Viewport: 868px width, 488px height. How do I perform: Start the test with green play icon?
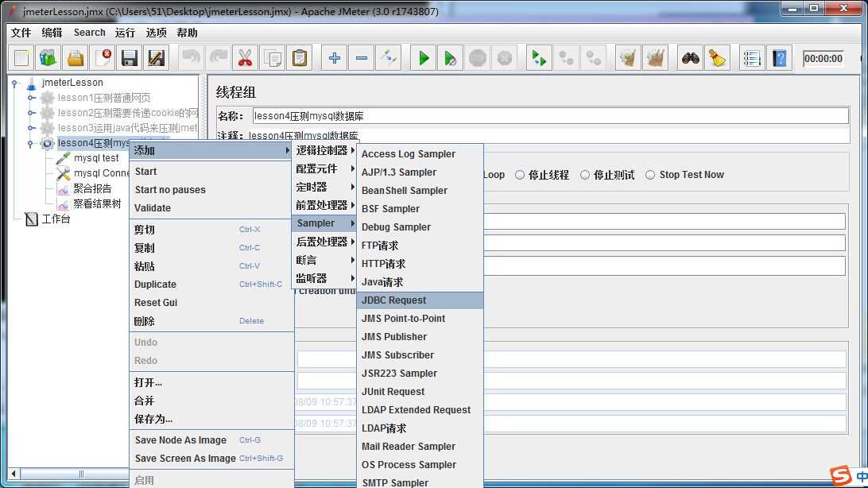click(424, 58)
